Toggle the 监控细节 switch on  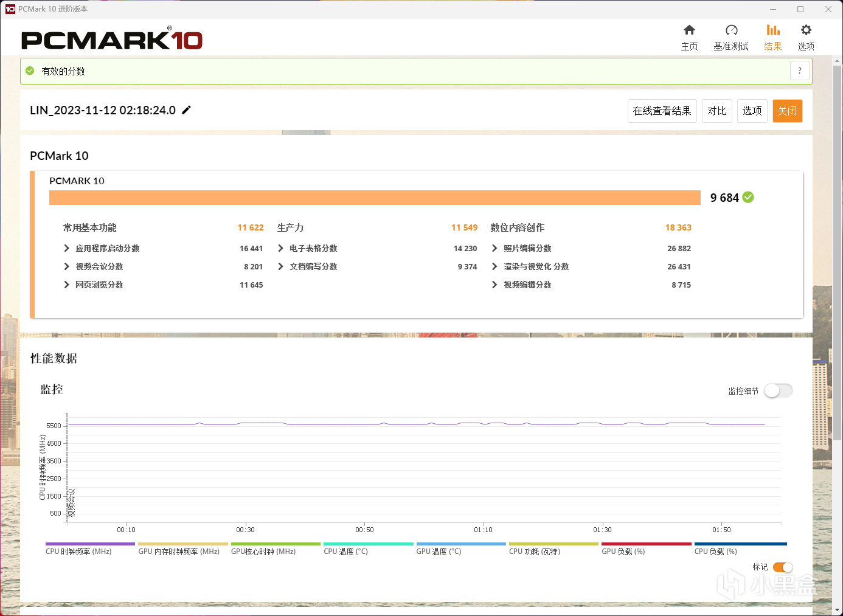778,390
